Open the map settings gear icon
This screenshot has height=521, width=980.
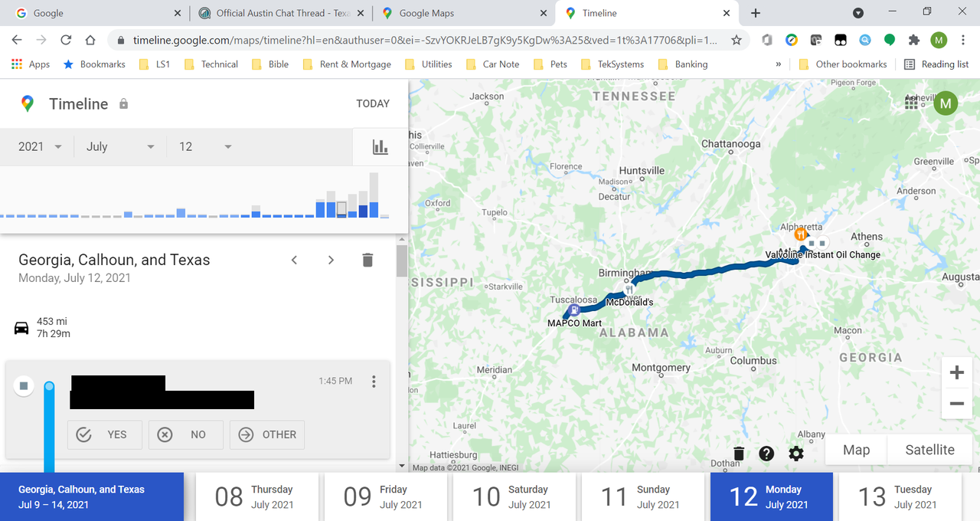[x=796, y=454]
